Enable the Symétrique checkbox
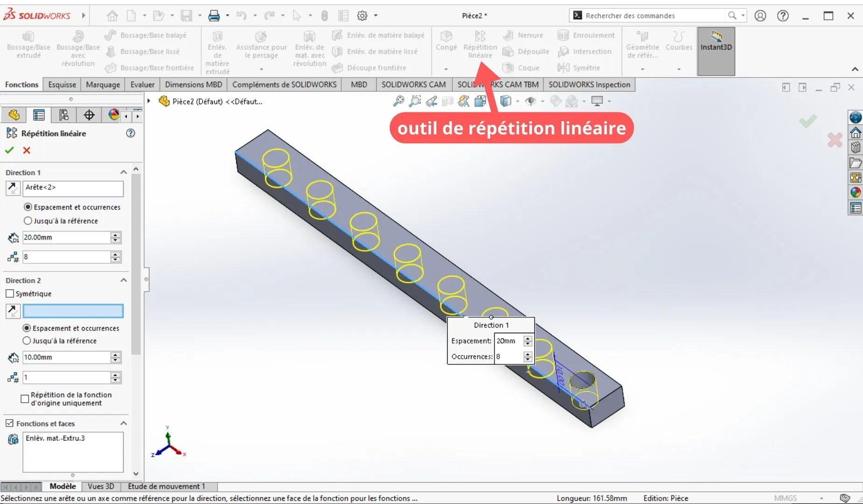The image size is (863, 504). [9, 294]
